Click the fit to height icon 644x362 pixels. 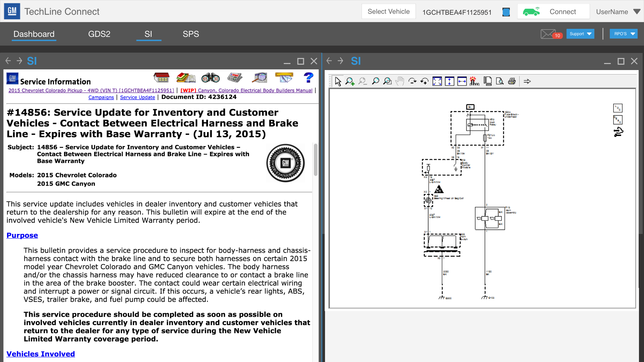pyautogui.click(x=449, y=81)
